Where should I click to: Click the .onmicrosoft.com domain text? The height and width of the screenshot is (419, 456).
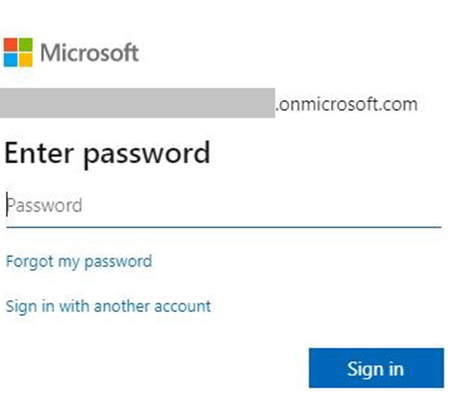tap(347, 104)
